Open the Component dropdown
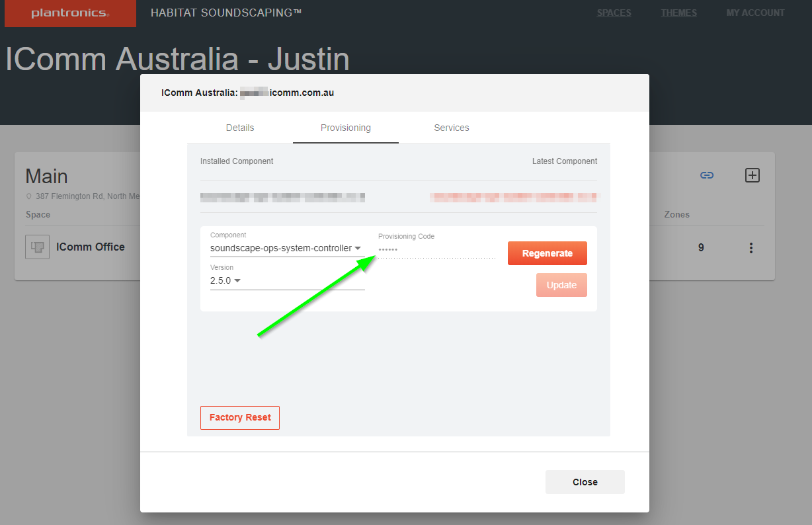 tap(287, 248)
